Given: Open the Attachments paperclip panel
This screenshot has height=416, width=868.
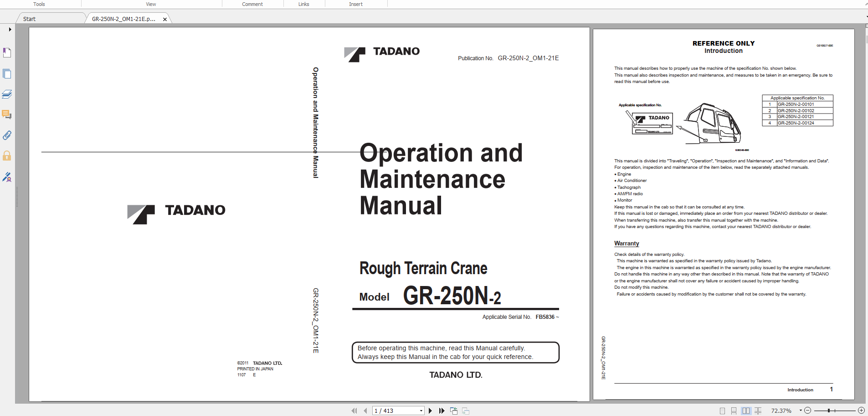Looking at the screenshot, I should point(7,135).
